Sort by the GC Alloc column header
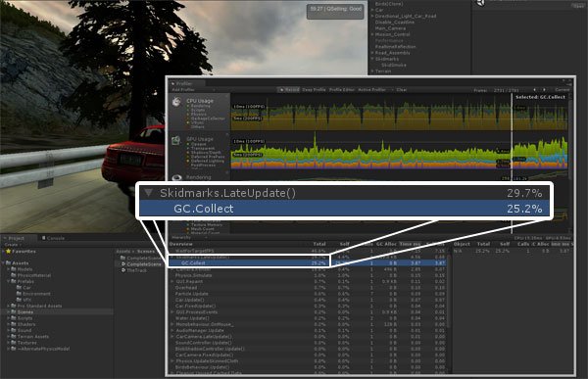Image resolution: width=588 pixels, height=379 pixels. 386,244
